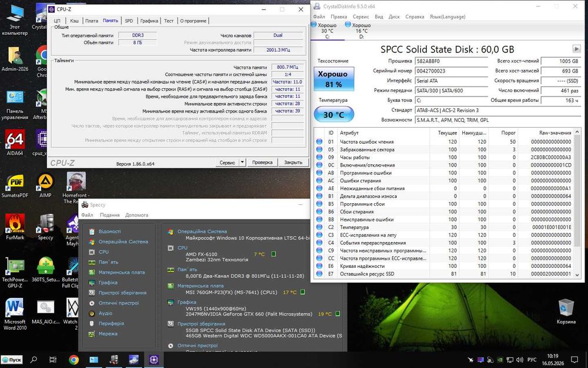Switch to ЦП tab in CPU-Z
Image resolution: width=588 pixels, height=368 pixels.
click(57, 21)
